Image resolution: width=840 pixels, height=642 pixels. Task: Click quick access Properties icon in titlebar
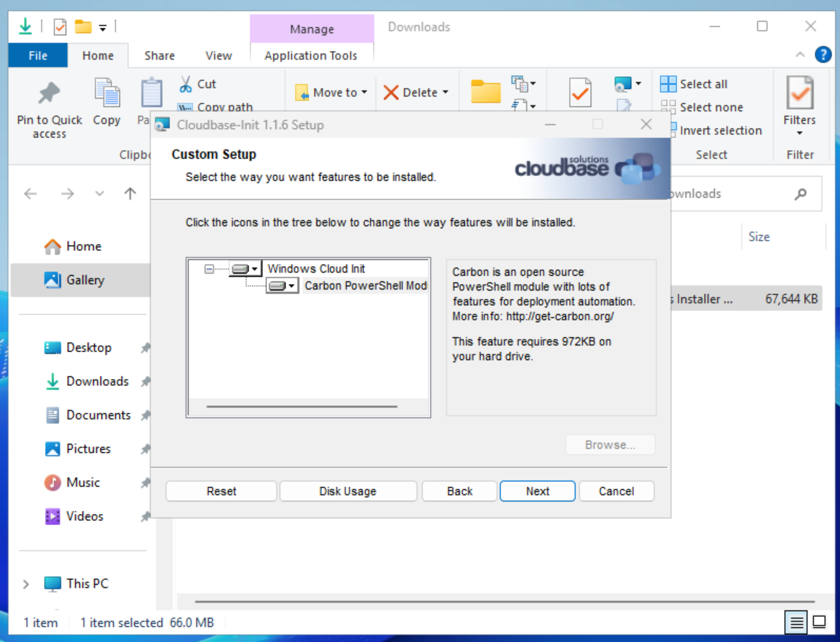[x=60, y=27]
